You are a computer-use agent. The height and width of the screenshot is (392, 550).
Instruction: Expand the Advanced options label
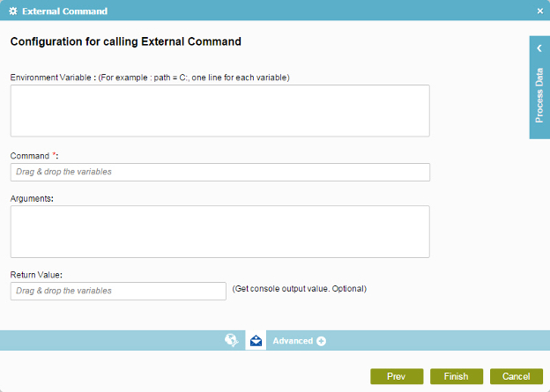pyautogui.click(x=293, y=341)
